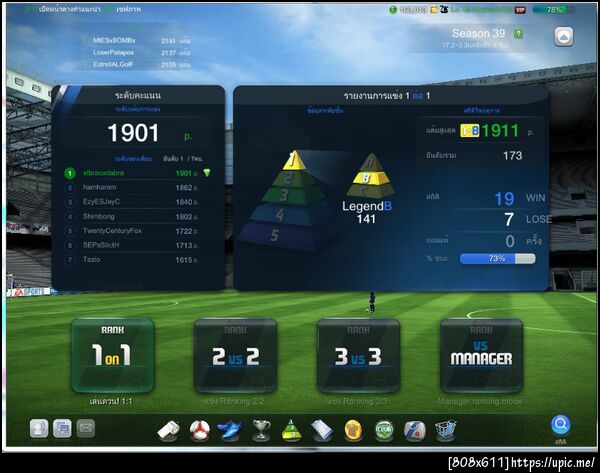
Task: Open the green club badge icon
Action: coord(384,430)
